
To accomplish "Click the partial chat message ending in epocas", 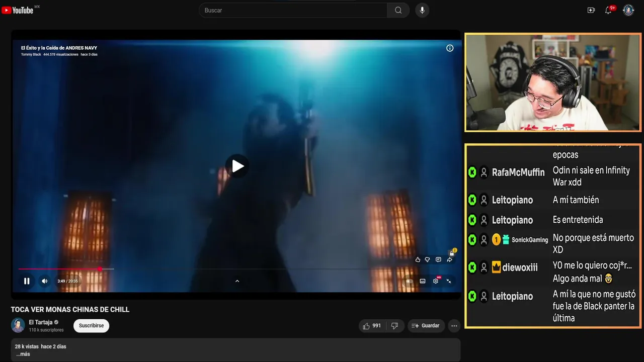I will 566,155.
